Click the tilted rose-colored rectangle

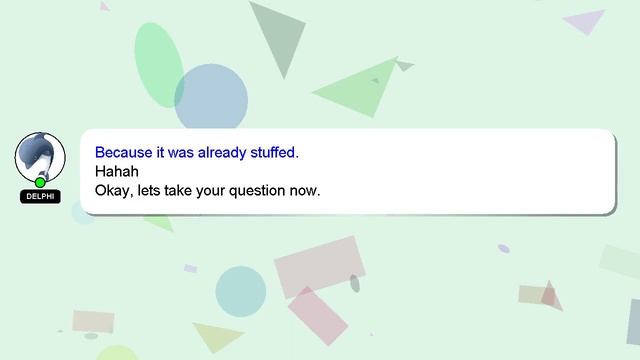(x=318, y=316)
